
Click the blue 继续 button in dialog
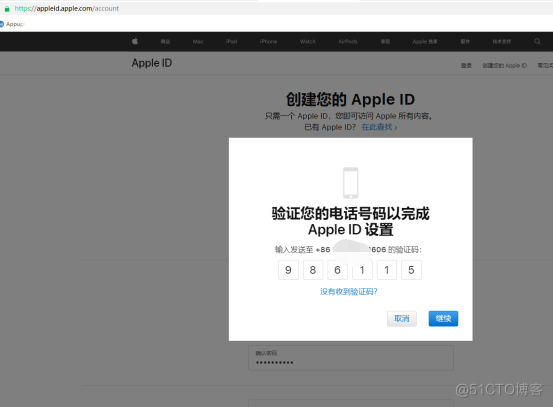point(443,318)
